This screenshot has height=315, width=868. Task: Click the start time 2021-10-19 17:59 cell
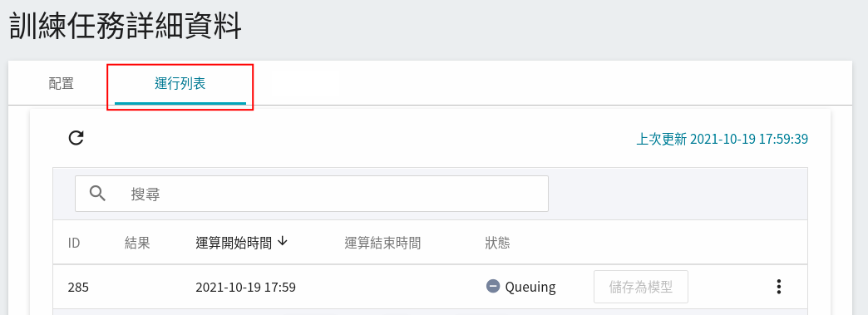(x=246, y=288)
